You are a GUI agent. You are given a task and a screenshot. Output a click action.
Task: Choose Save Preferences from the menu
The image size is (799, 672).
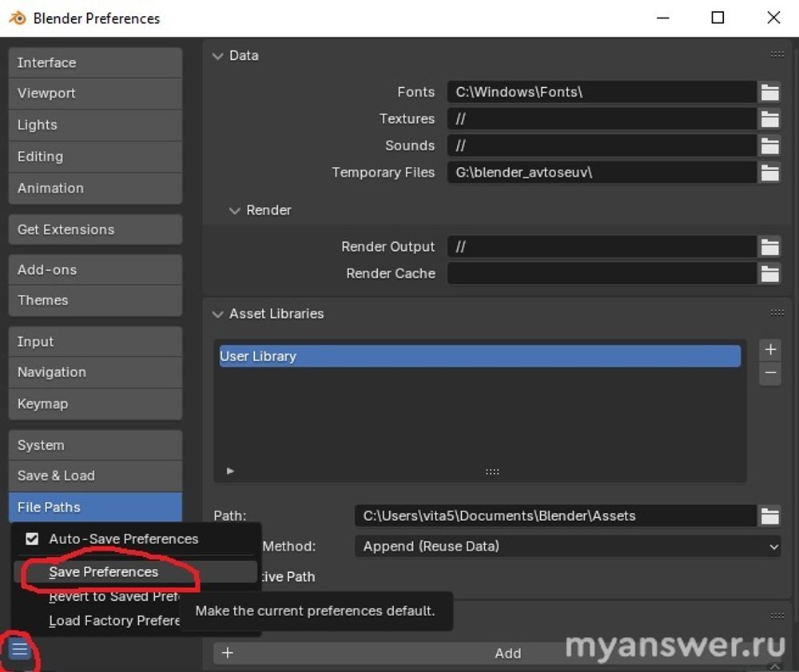[104, 572]
